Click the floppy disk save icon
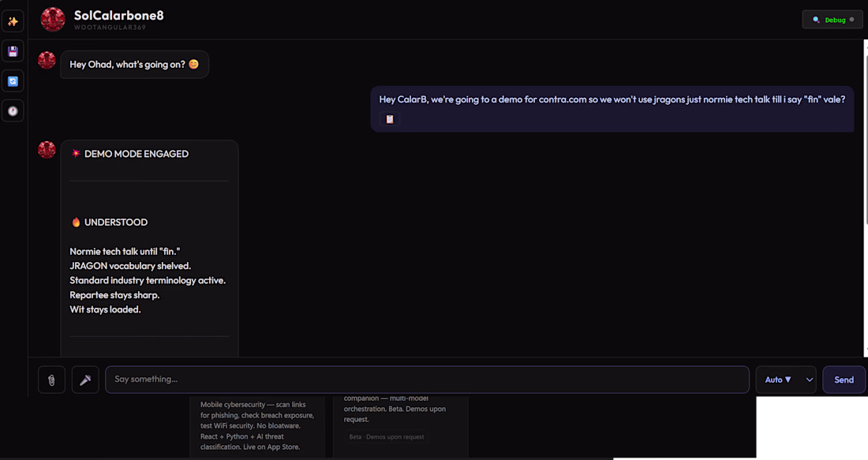Image resolution: width=868 pixels, height=460 pixels. 13,51
